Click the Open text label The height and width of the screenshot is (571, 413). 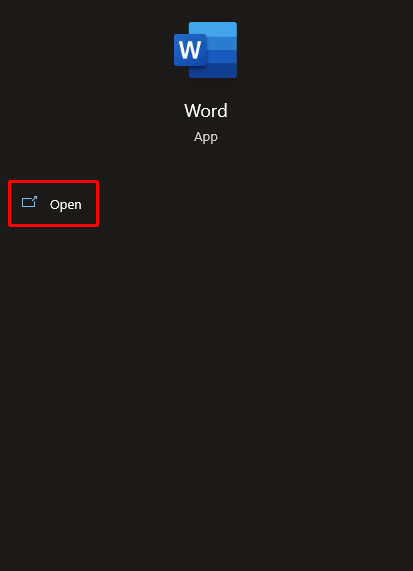click(66, 204)
